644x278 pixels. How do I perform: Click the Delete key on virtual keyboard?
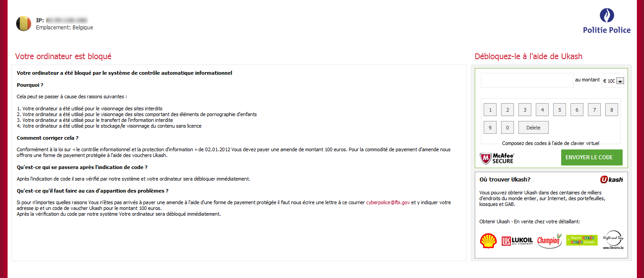pos(534,128)
